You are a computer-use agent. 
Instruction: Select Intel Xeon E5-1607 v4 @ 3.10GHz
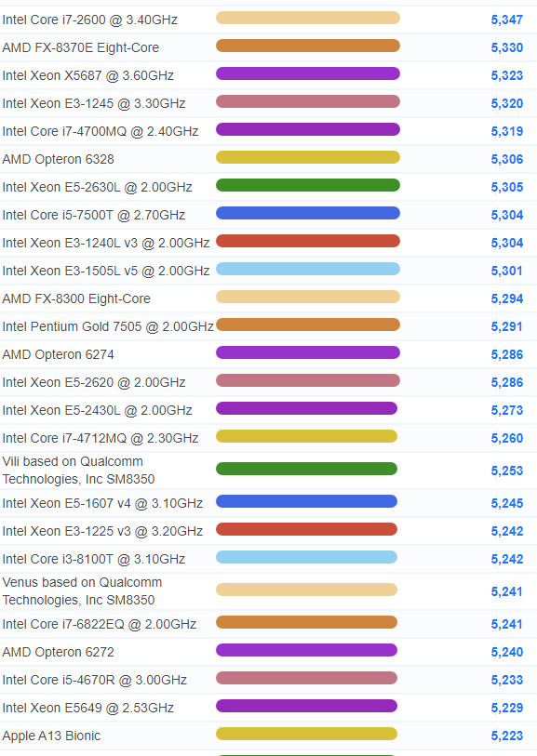click(102, 504)
